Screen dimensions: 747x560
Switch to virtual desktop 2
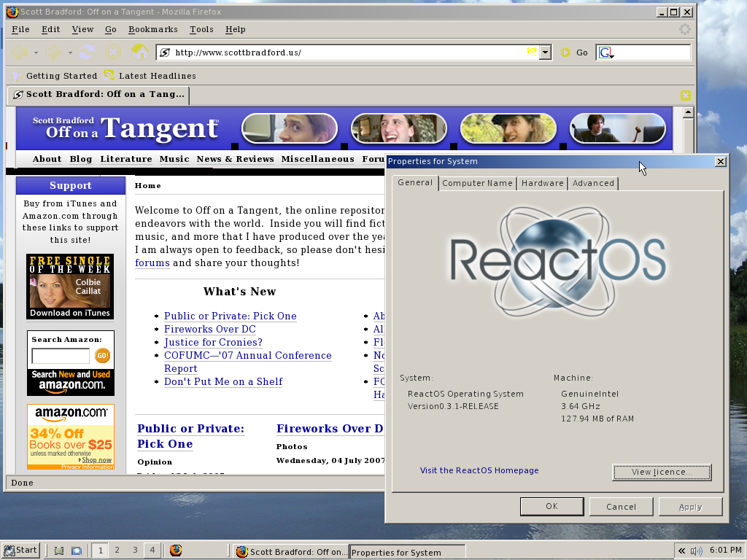click(117, 551)
